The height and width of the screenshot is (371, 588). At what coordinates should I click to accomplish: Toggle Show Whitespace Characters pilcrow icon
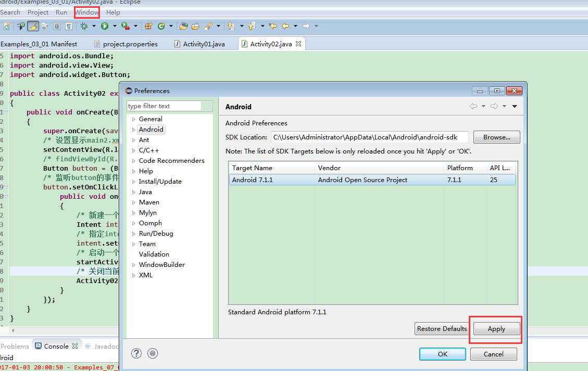coord(69,26)
